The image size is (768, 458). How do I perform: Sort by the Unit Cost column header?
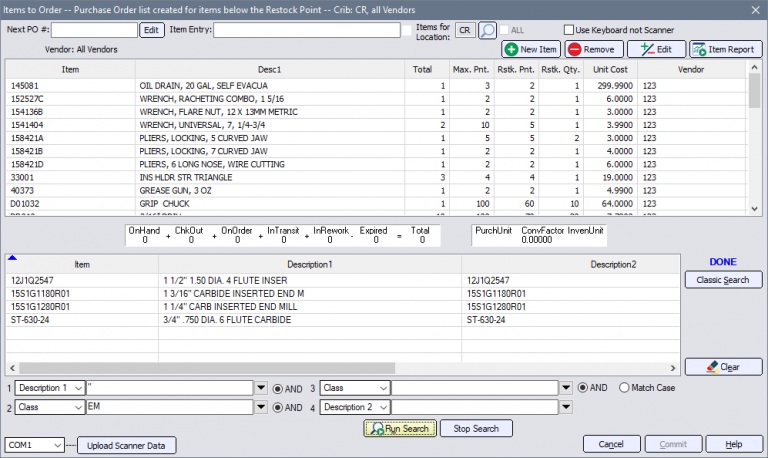point(611,69)
